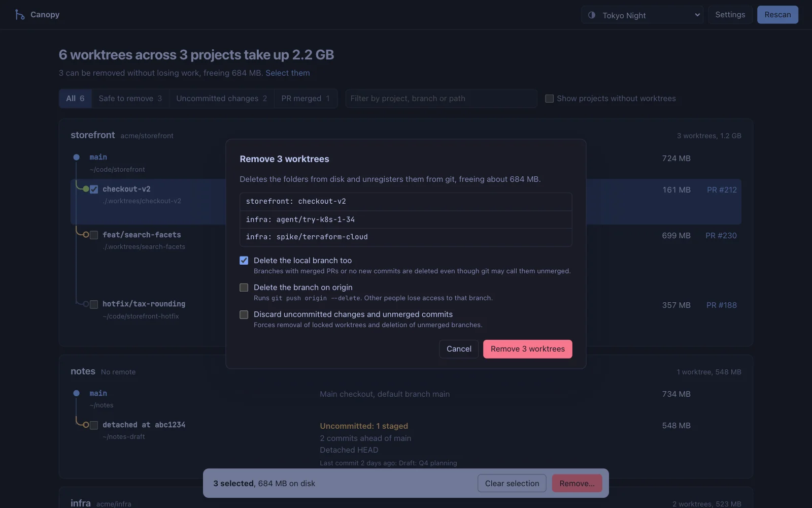This screenshot has height=508, width=812.
Task: Switch to the Uncommitted changes tab
Action: pyautogui.click(x=221, y=99)
